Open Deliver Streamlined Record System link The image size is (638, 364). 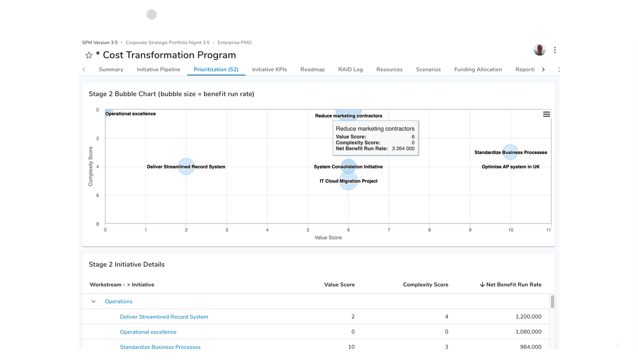[164, 317]
